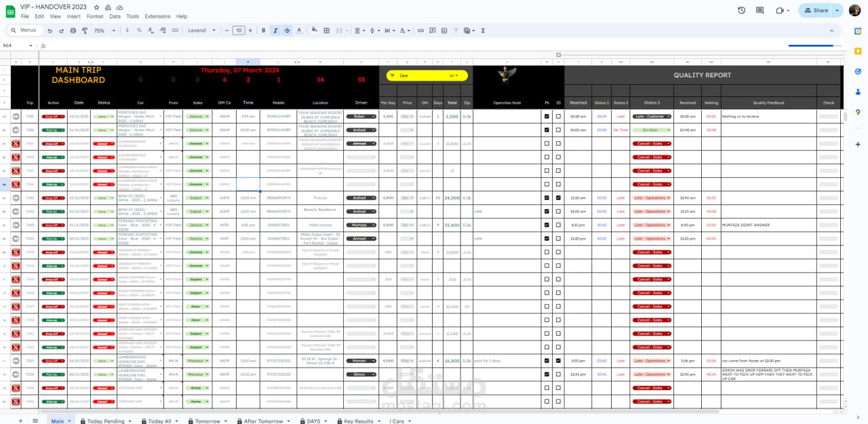Image resolution: width=868 pixels, height=424 pixels.
Task: Open the fill color picker
Action: pos(315,31)
